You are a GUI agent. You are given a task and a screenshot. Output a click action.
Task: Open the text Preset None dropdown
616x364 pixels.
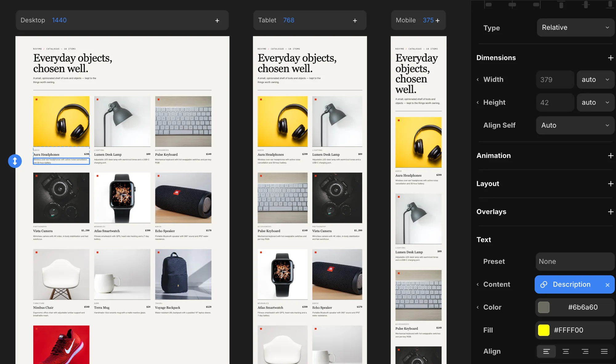(575, 262)
